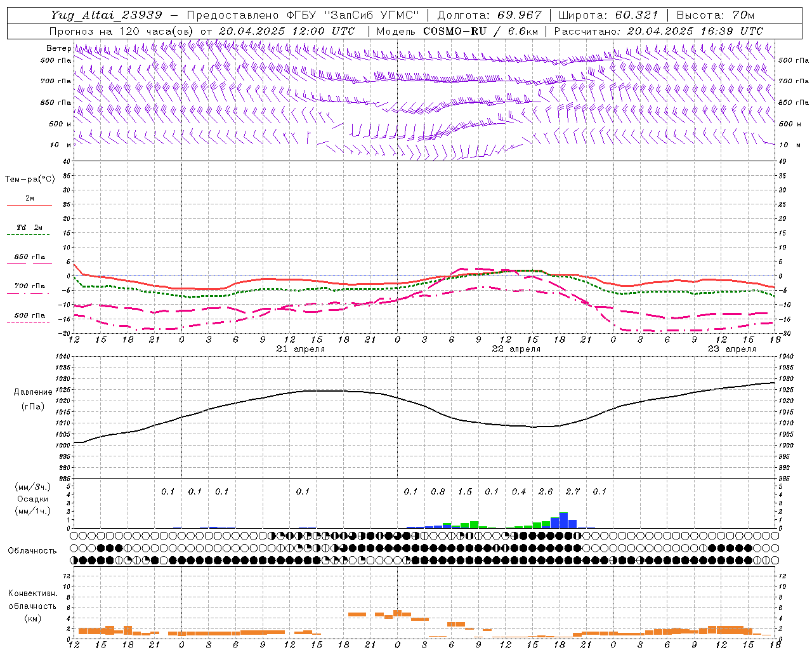Click the 21 апреля date label
The height and width of the screenshot is (650, 812).
point(301,349)
